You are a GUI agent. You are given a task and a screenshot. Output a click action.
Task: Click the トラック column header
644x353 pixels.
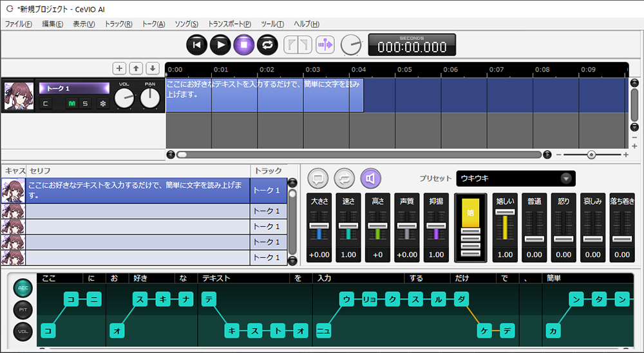[268, 171]
